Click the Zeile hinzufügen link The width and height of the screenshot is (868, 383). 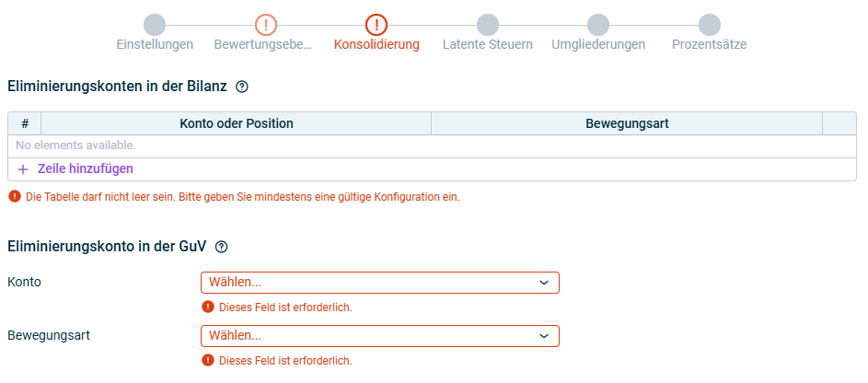(x=86, y=169)
